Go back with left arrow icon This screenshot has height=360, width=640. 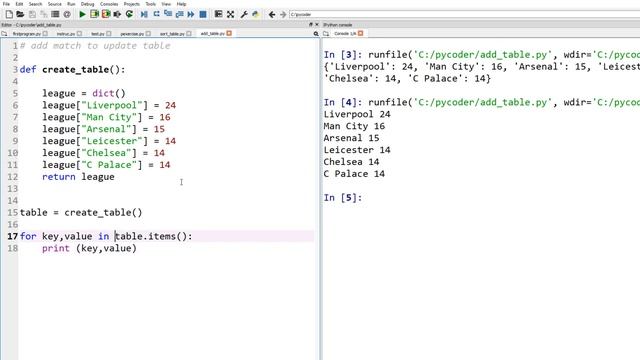272,14
